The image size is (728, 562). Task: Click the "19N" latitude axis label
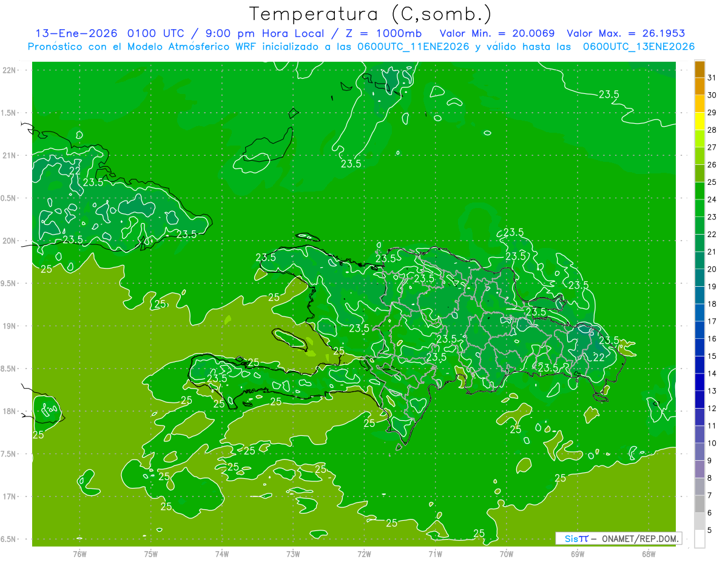(x=8, y=326)
